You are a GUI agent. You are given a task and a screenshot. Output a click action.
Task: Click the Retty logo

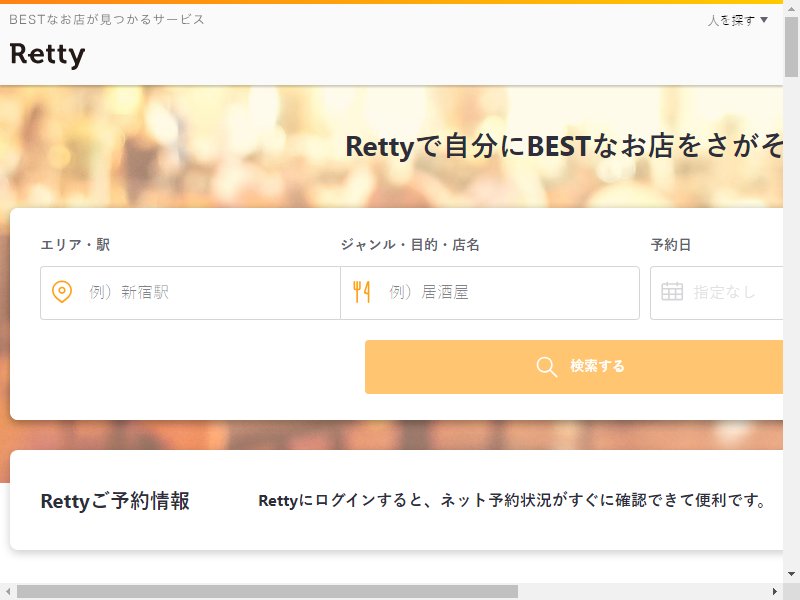pyautogui.click(x=47, y=55)
